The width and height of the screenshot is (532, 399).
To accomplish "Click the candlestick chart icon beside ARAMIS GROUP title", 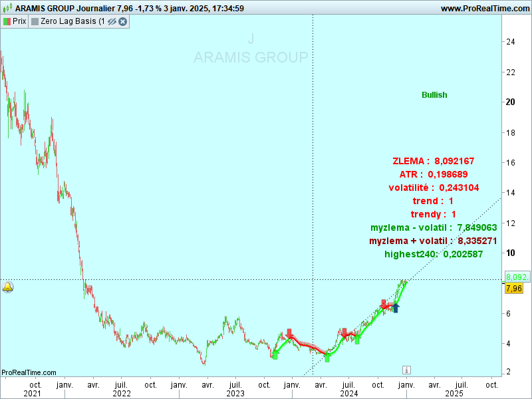I will (x=7, y=7).
